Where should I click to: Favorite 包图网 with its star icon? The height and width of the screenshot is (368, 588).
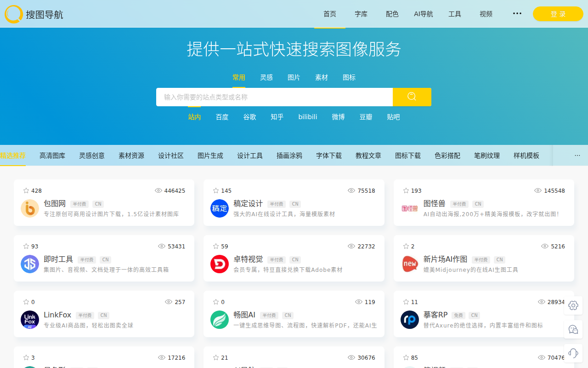[26, 190]
